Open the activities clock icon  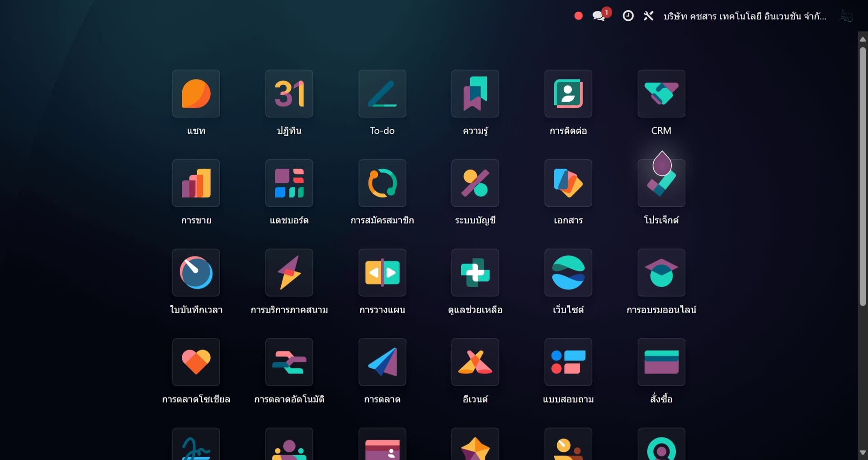tap(628, 16)
